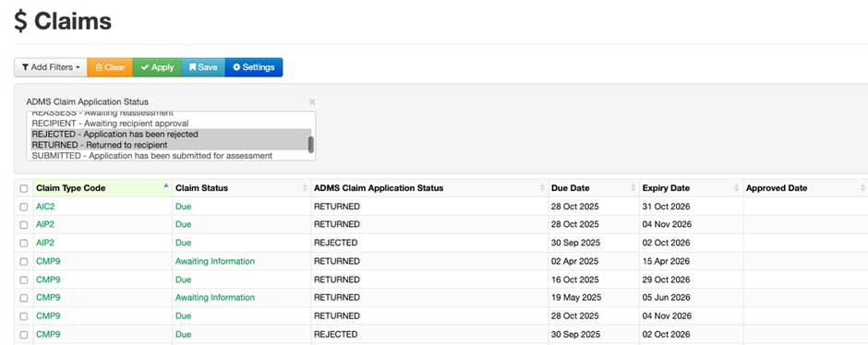This screenshot has width=868, height=345.
Task: Click Awaiting Information link in row due 02 Apr 2025
Action: 215,261
